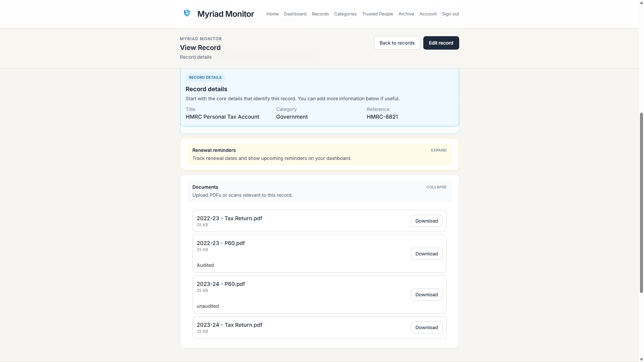Image resolution: width=644 pixels, height=362 pixels.
Task: Open the Home nav link
Action: coord(272,14)
